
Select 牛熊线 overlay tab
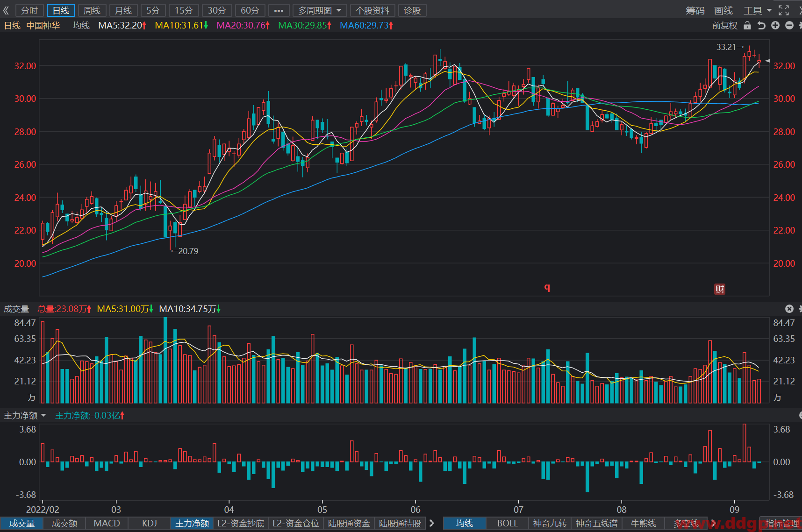643,523
